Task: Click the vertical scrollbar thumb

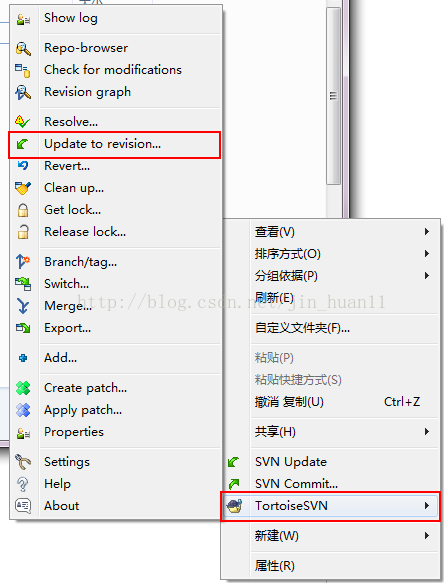Action: point(334,96)
